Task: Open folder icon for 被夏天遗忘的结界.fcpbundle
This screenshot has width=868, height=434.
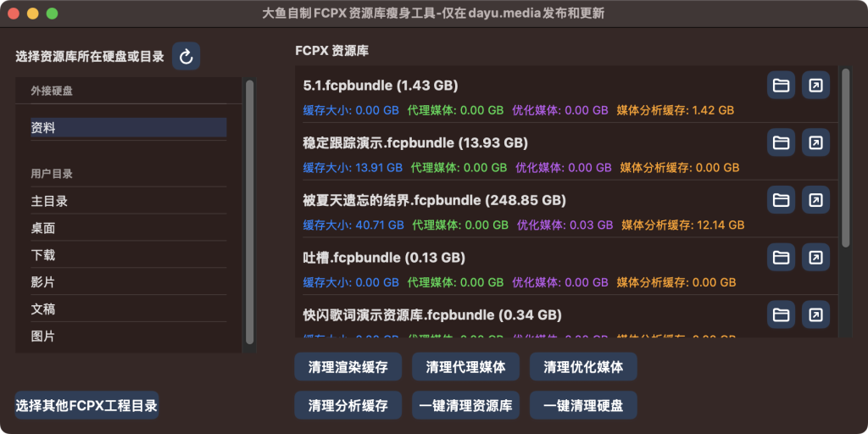Action: pos(781,200)
